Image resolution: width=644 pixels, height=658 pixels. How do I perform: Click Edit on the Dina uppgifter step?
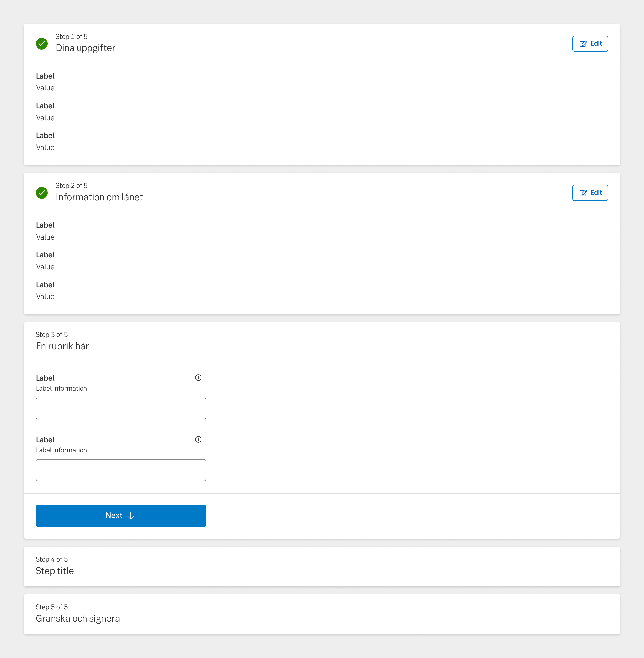tap(590, 44)
